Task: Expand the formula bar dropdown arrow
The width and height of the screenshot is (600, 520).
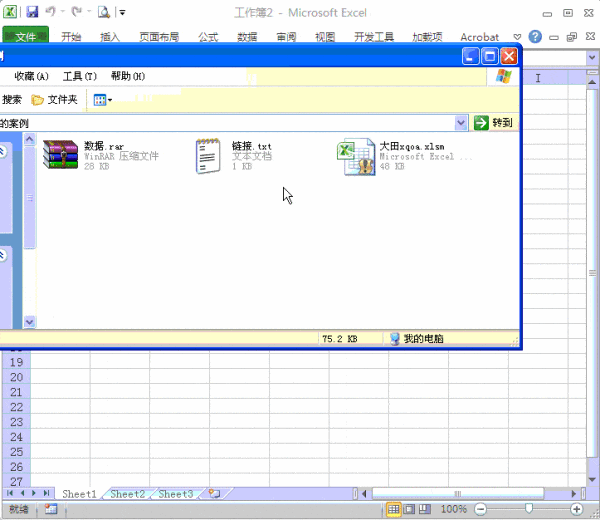Action: [592, 58]
